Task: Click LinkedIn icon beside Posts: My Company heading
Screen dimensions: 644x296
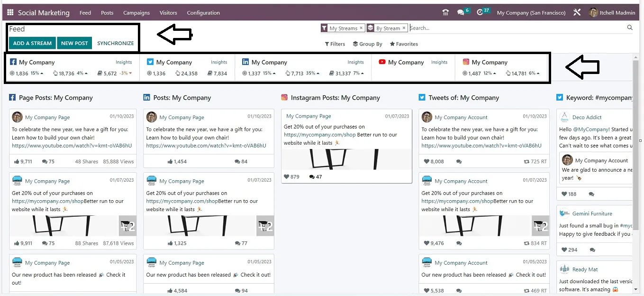Action: (147, 97)
